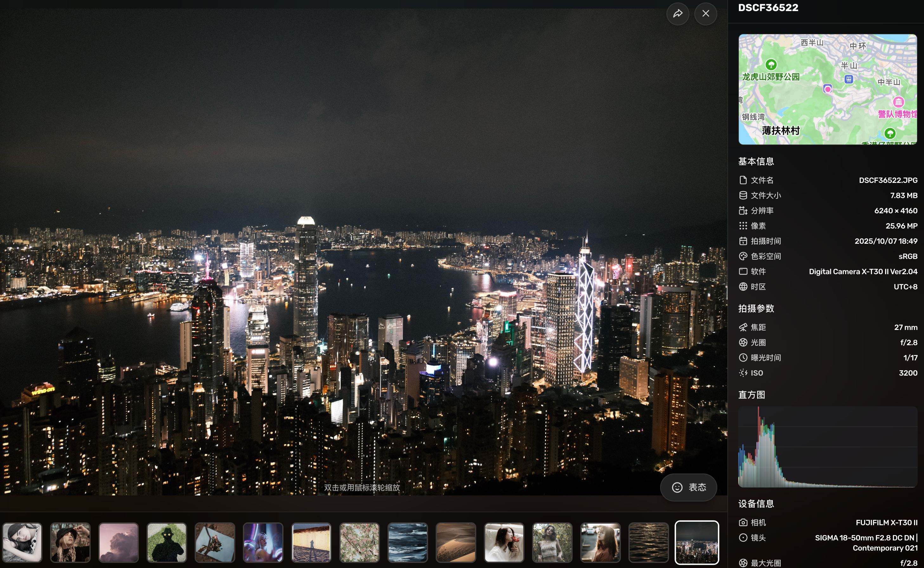Open the 表态 reaction button
The width and height of the screenshot is (924, 568).
689,487
